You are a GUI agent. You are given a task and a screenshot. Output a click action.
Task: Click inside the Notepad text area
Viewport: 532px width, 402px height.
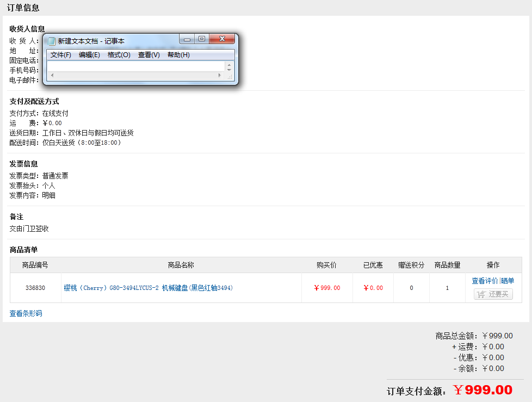(x=137, y=66)
